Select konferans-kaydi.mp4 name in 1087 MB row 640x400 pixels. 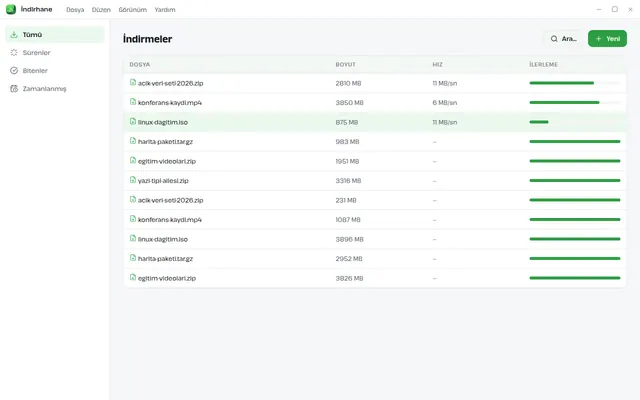pos(170,220)
